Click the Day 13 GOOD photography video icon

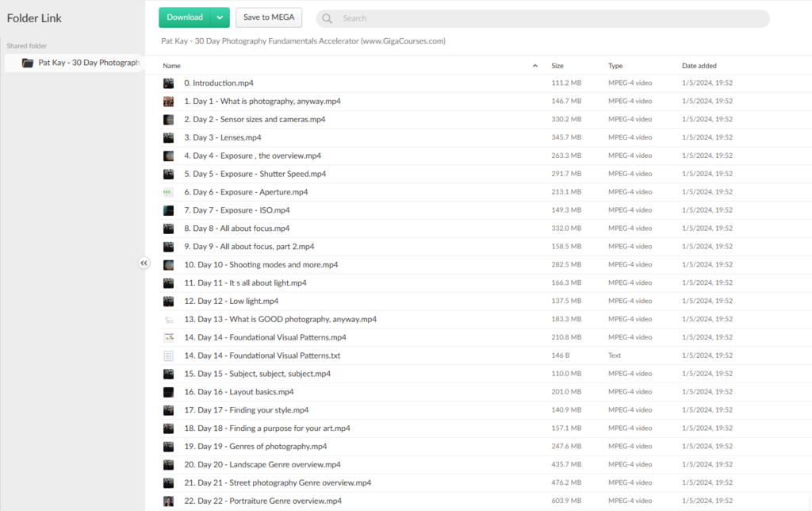tap(168, 319)
